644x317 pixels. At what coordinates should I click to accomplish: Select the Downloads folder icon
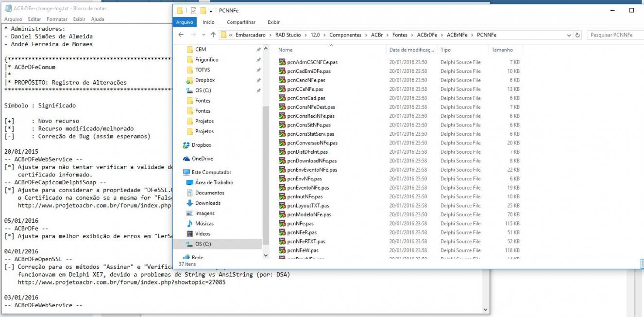tap(190, 203)
